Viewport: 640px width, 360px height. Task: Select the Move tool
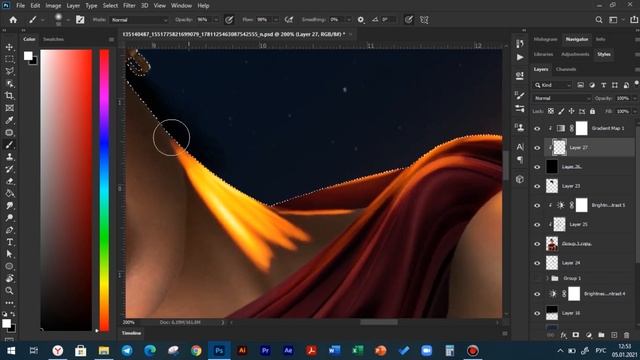(x=9, y=47)
